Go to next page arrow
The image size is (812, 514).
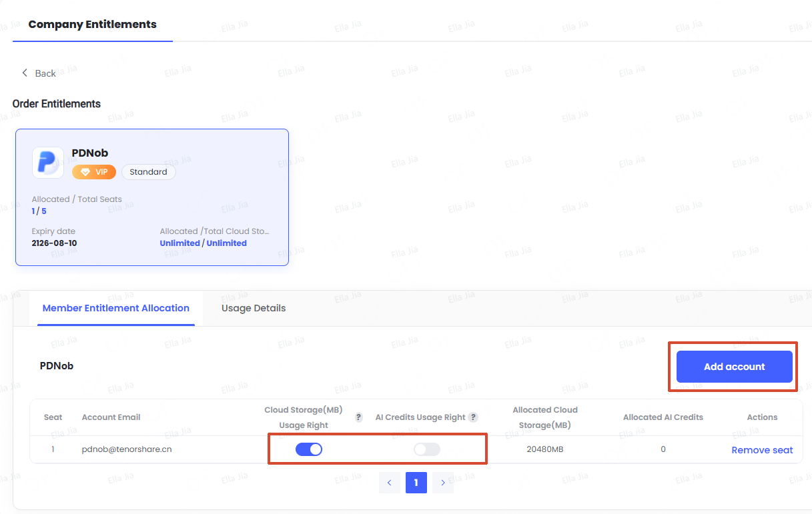[x=443, y=483]
